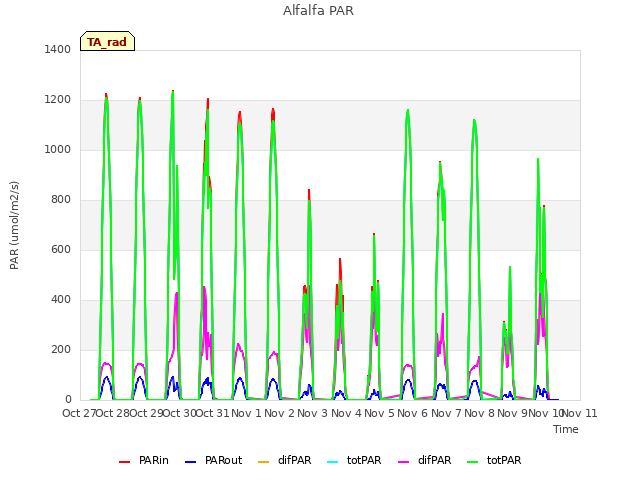
Task: Click the cyan totPAR legend swatch
Action: pyautogui.click(x=333, y=462)
